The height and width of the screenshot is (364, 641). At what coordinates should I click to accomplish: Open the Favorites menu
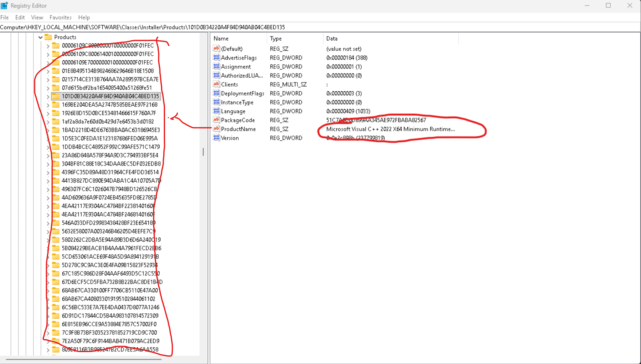[x=60, y=17]
